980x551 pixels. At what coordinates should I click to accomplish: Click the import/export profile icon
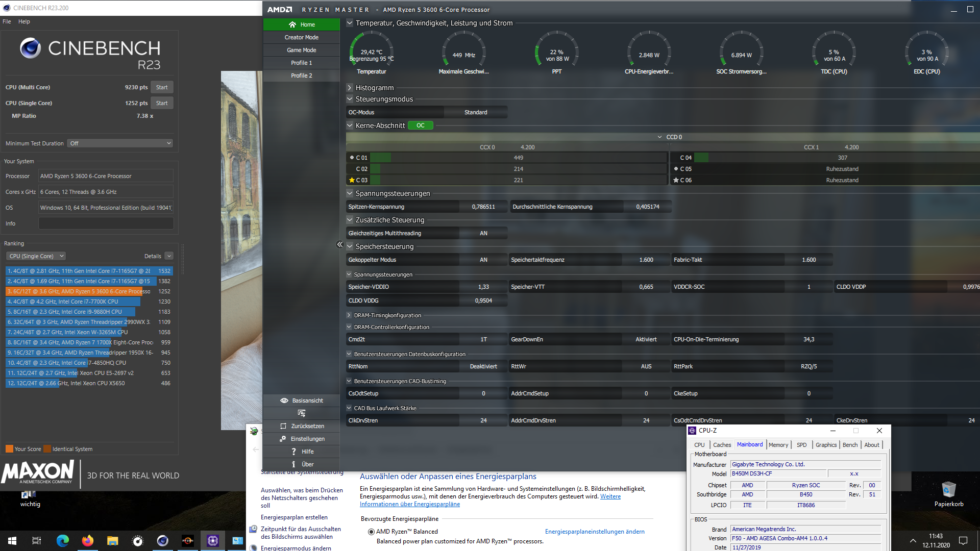[x=301, y=413]
